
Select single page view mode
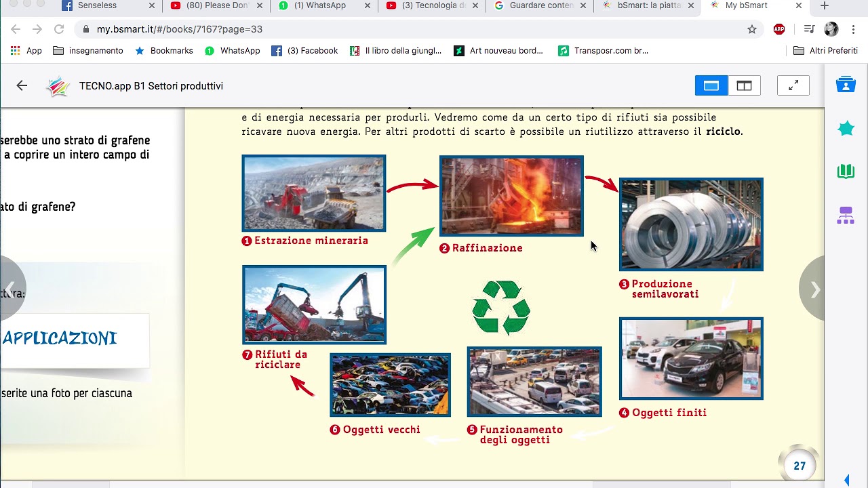[x=711, y=85]
